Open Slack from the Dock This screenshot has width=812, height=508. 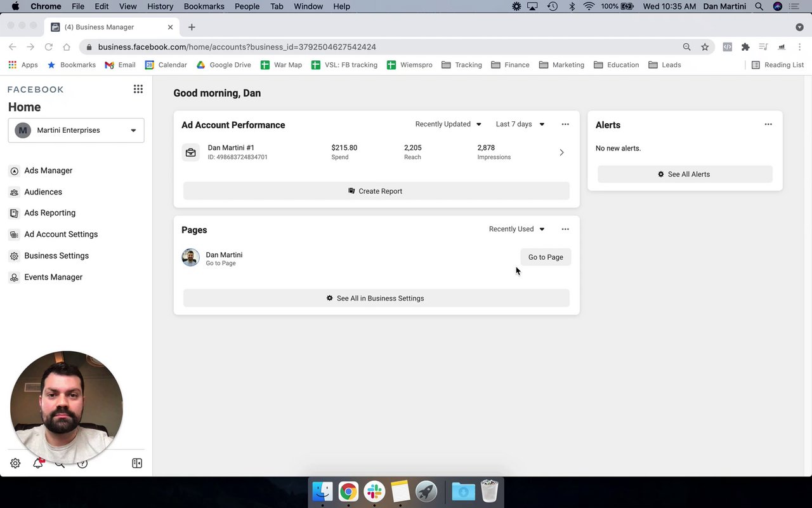point(374,491)
